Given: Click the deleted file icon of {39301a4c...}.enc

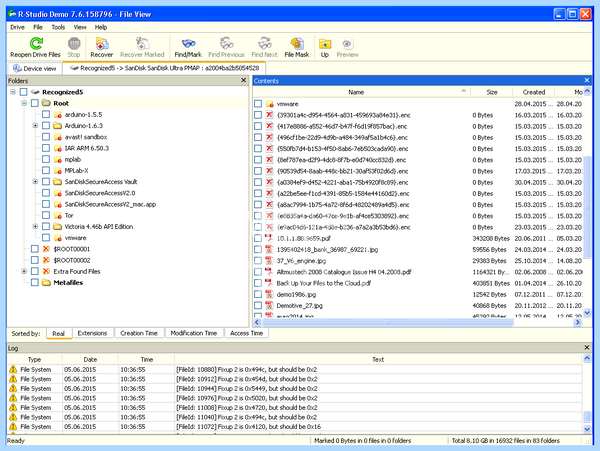Looking at the screenshot, I should (x=269, y=115).
